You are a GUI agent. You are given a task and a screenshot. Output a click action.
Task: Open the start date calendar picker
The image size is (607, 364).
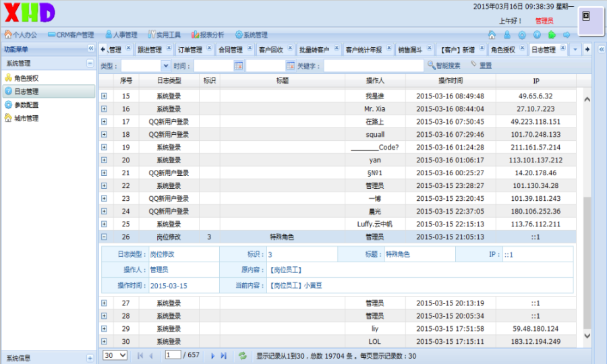(x=239, y=66)
